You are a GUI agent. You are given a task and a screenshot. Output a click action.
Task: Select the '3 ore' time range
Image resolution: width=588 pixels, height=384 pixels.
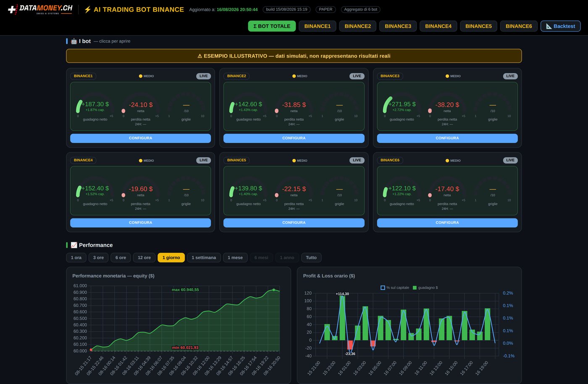pyautogui.click(x=98, y=258)
